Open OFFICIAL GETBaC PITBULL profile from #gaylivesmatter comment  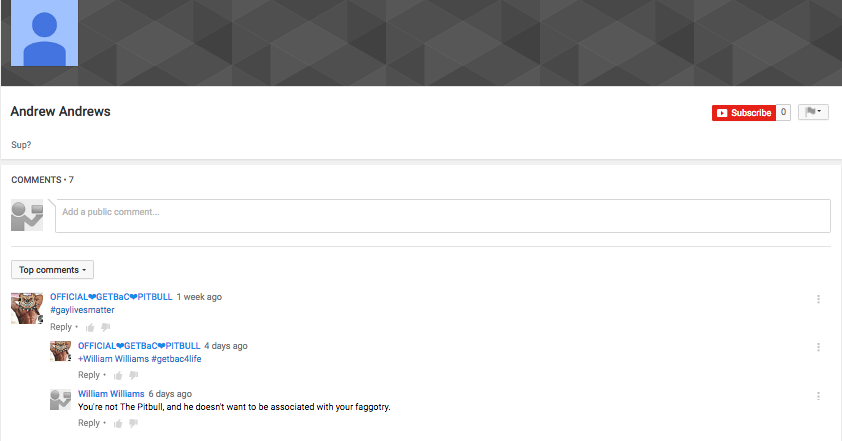[111, 297]
